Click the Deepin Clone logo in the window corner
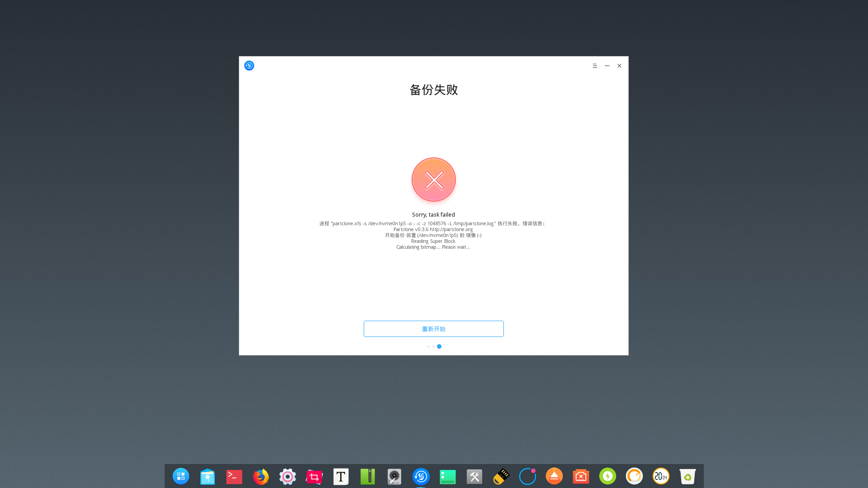 coord(249,66)
